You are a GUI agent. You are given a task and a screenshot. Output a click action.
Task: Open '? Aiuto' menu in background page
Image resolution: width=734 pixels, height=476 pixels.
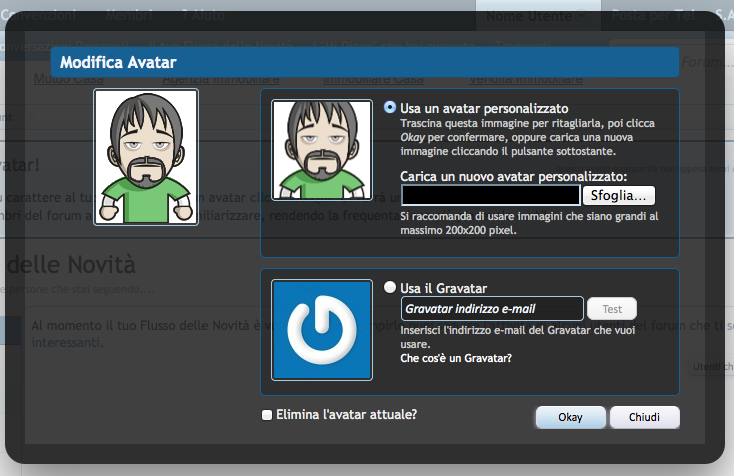point(203,15)
